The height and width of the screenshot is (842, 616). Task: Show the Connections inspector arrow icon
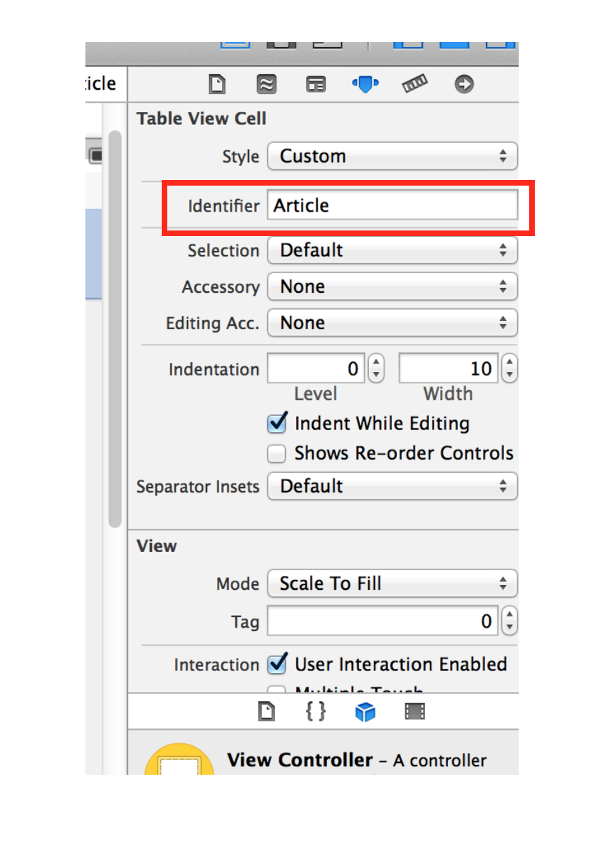coord(463,85)
